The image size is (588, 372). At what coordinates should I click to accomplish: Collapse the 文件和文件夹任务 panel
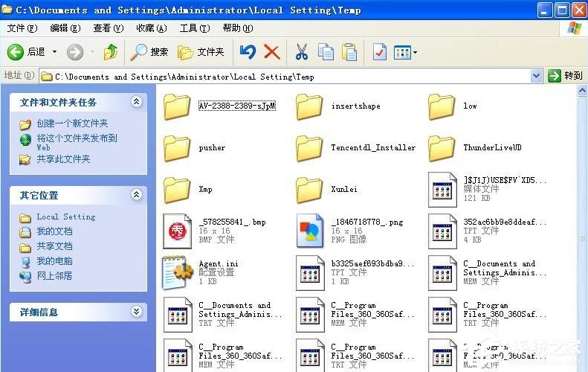coord(136,102)
